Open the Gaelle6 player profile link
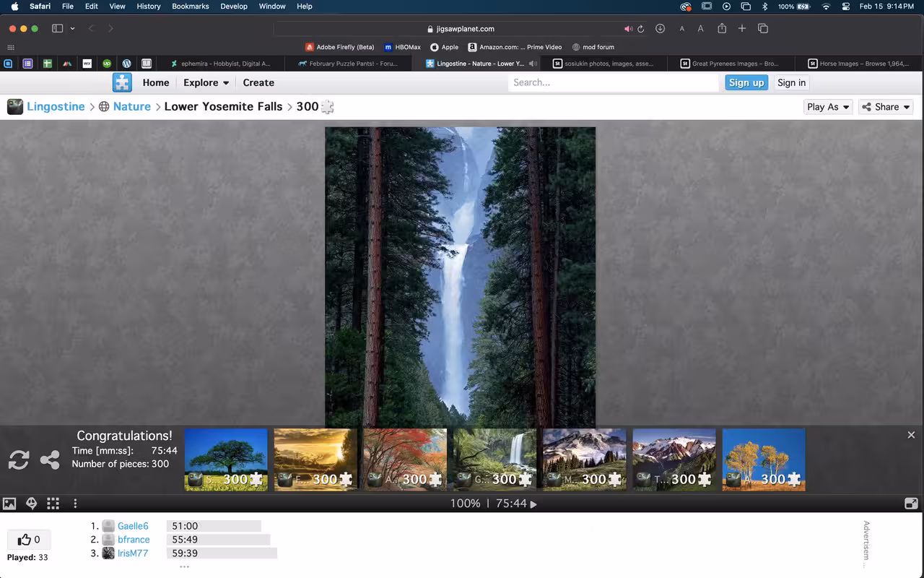Image resolution: width=924 pixels, height=578 pixels. [133, 526]
